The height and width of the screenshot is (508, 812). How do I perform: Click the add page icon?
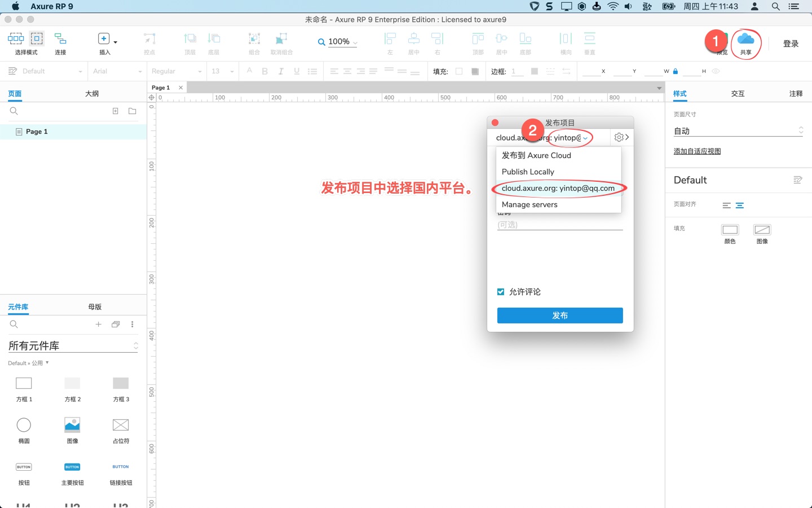(115, 111)
